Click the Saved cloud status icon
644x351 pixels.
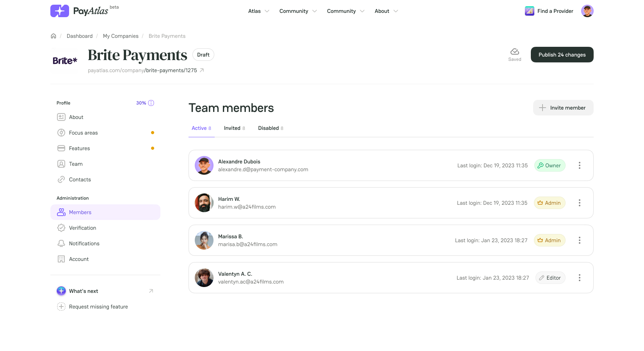tap(515, 51)
